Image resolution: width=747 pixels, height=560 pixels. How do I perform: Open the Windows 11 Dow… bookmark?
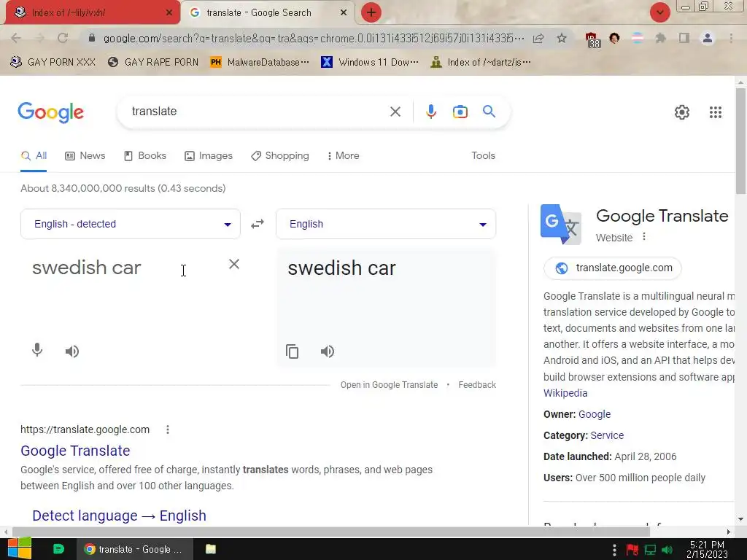370,63
